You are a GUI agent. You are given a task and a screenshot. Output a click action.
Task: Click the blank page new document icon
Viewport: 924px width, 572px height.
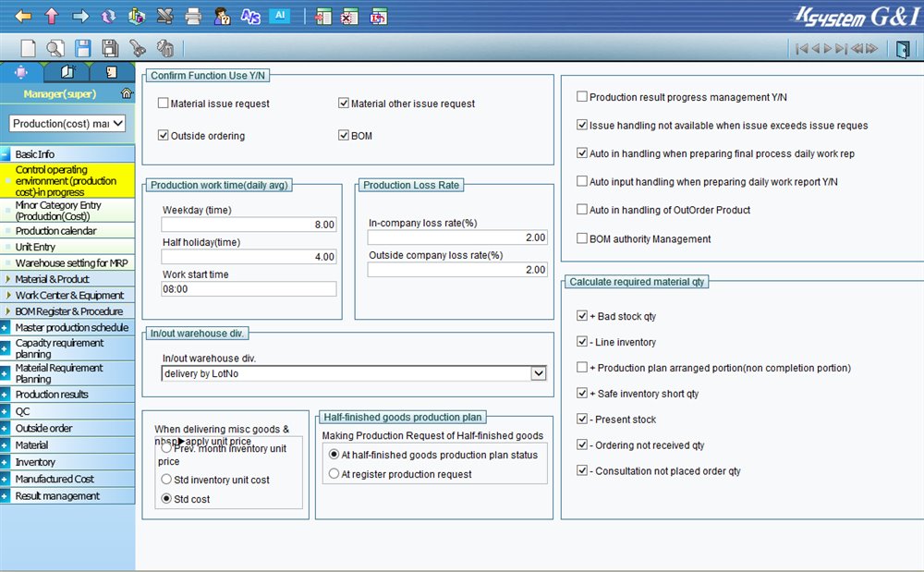click(x=28, y=48)
